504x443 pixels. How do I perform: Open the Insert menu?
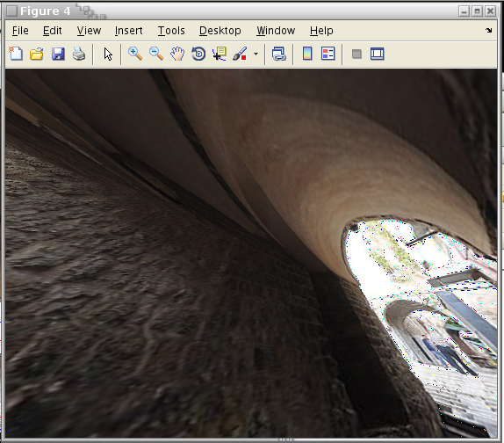tap(128, 31)
